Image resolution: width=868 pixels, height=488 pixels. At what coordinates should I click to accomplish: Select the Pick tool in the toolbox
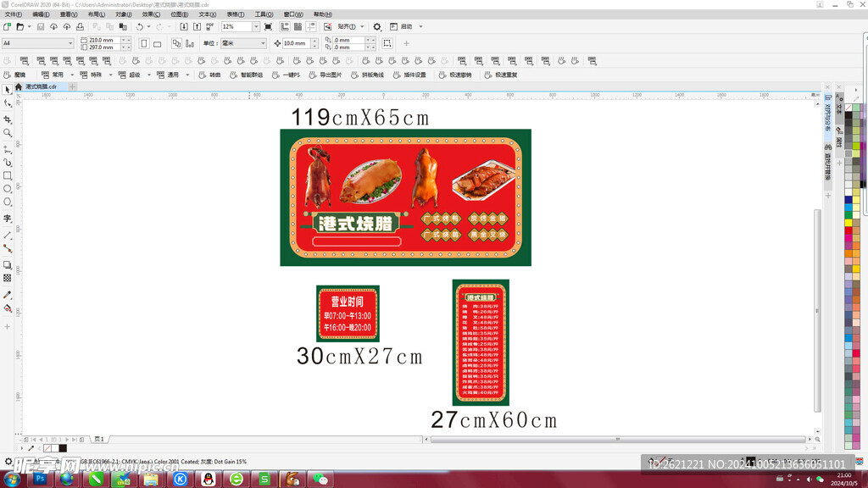coord(8,89)
